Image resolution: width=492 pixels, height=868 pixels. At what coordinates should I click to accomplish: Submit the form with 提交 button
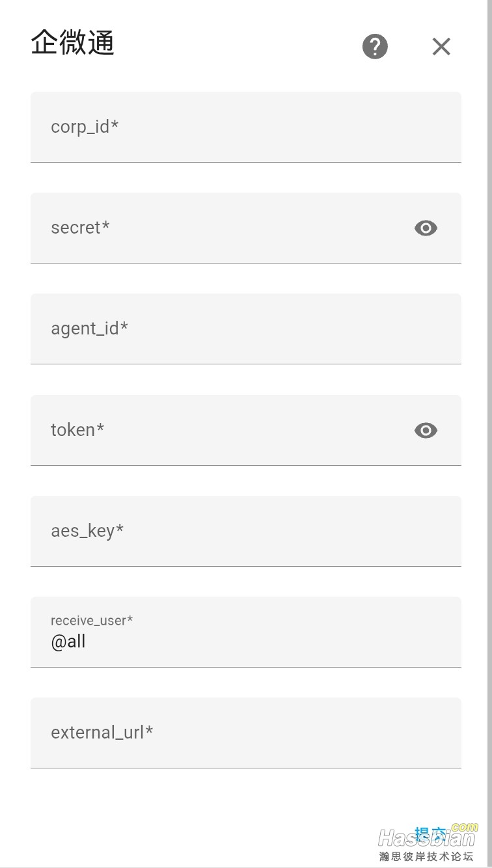click(431, 834)
